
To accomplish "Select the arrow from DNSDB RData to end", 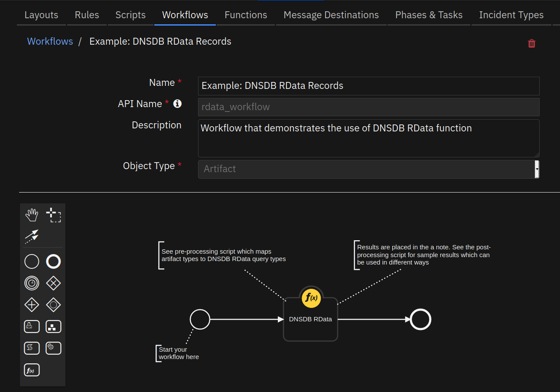I will 374,320.
